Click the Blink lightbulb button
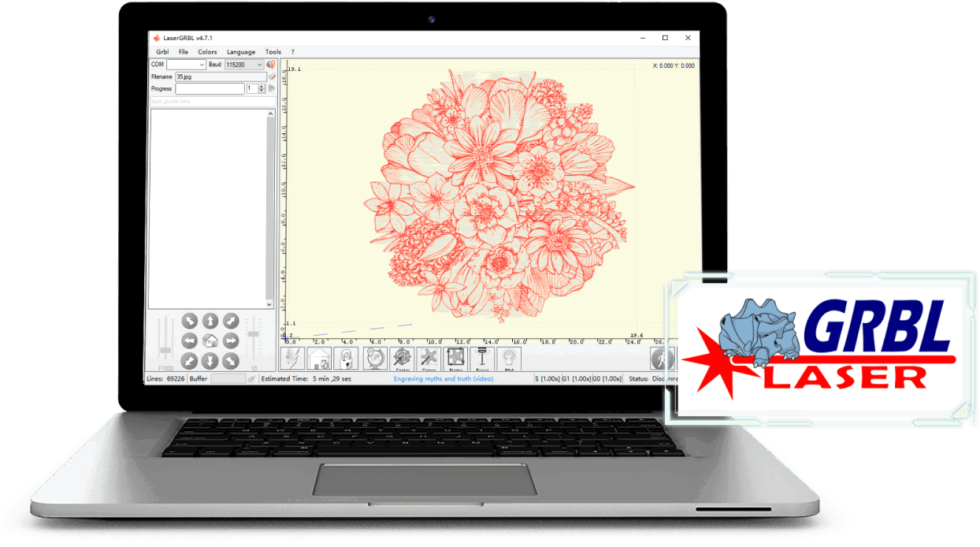Screen dimensions: 980x547 (x=509, y=359)
